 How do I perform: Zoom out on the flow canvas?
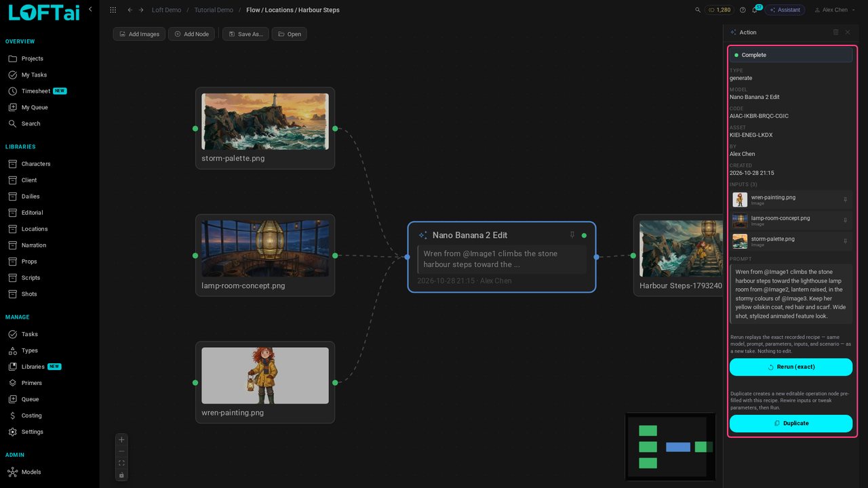121,451
